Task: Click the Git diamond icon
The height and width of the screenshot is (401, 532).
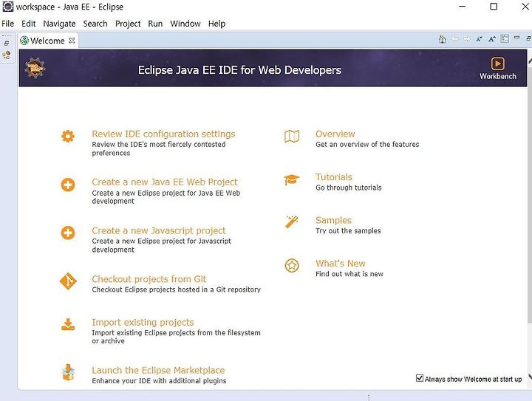Action: point(68,281)
